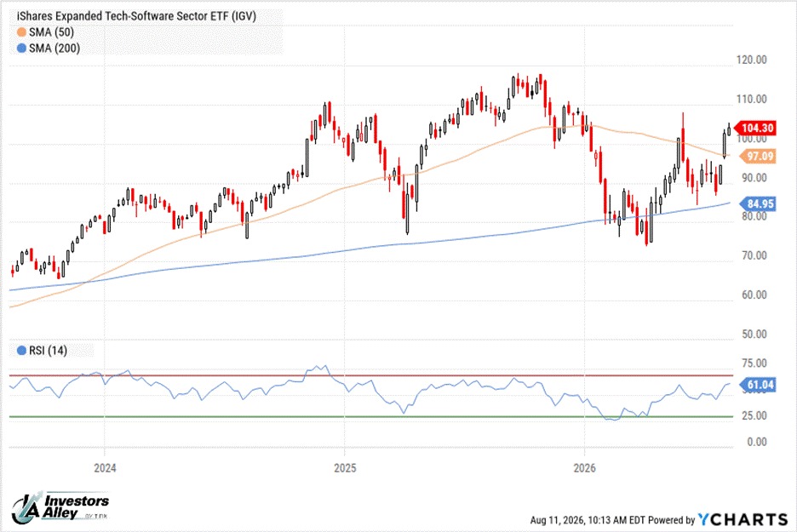Click the RSI (14) indicator label

48,351
